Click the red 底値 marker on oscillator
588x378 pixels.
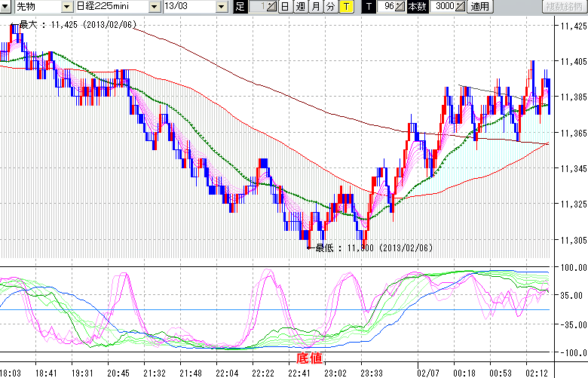[310, 358]
